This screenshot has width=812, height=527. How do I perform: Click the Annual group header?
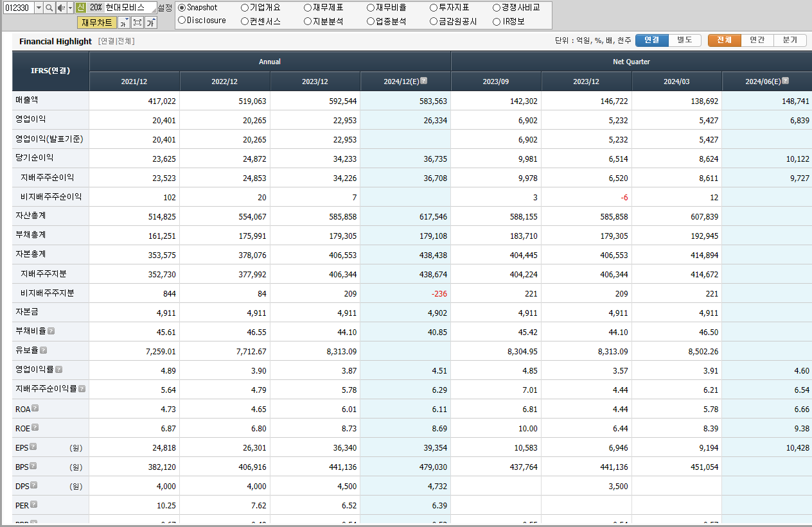270,62
